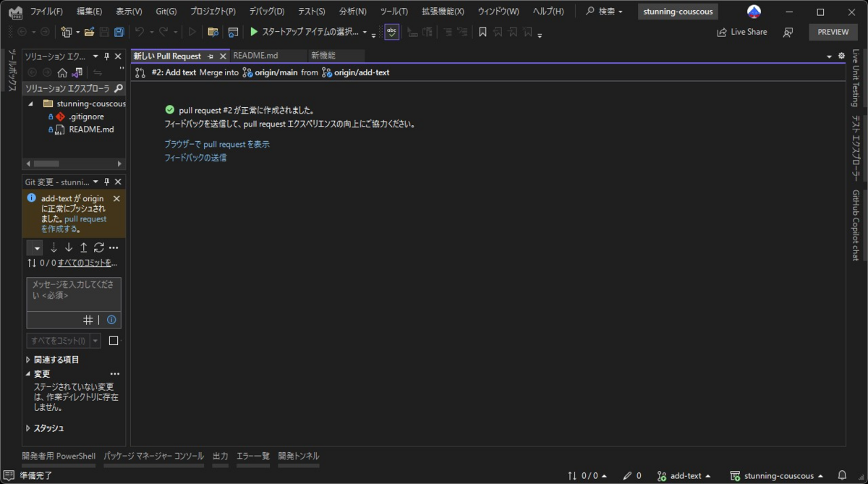Open the エラー一覧 tab
This screenshot has width=868, height=484.
[253, 456]
